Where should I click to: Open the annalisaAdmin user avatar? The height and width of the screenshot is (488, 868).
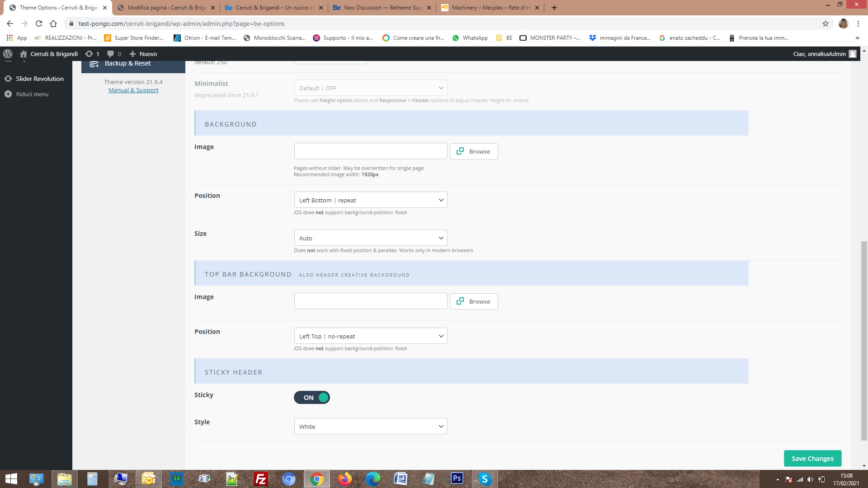[x=853, y=54]
